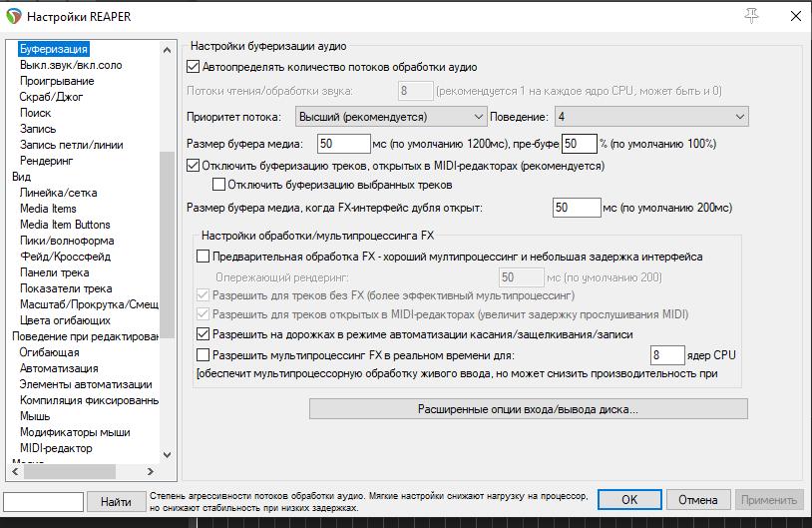Click the 'Опережающий рендеринг' value field
The image size is (812, 528).
click(x=522, y=277)
